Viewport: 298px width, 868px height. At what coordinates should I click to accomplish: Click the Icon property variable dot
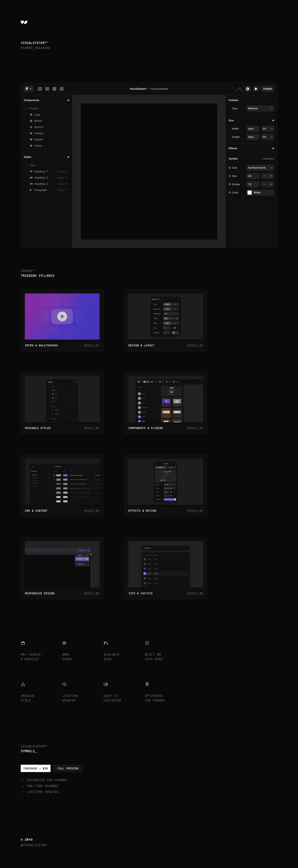click(x=230, y=168)
